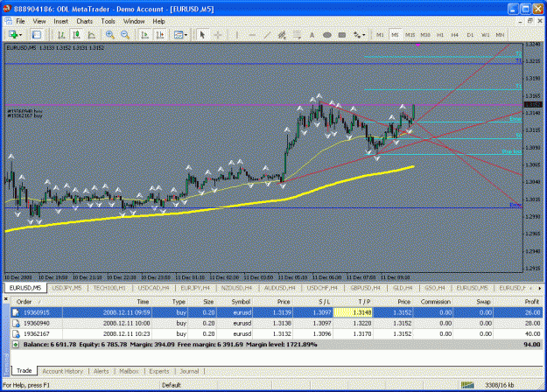Open the Window menu
The height and width of the screenshot is (392, 547).
(x=134, y=21)
